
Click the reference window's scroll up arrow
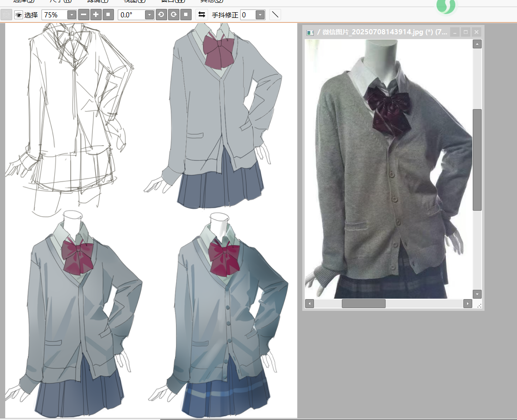[x=477, y=44]
